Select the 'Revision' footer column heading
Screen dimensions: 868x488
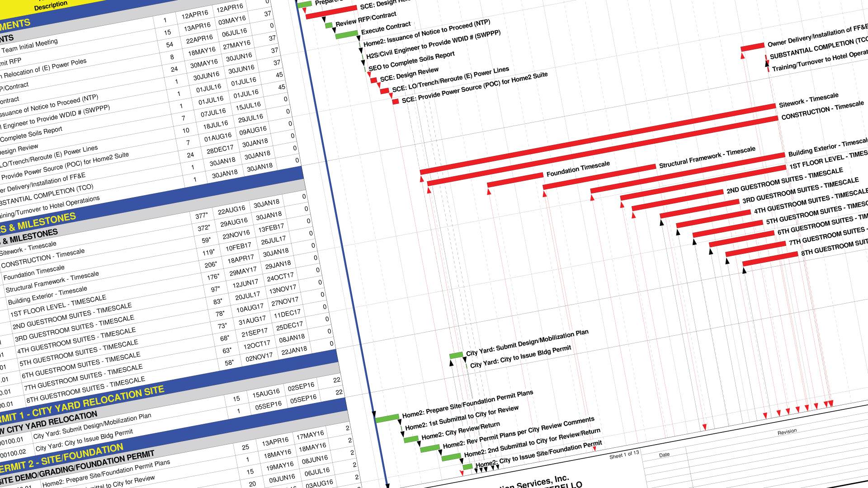pos(787,432)
